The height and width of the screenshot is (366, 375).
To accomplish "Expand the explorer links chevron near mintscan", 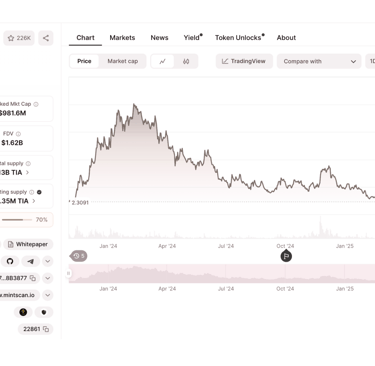I will click(48, 295).
